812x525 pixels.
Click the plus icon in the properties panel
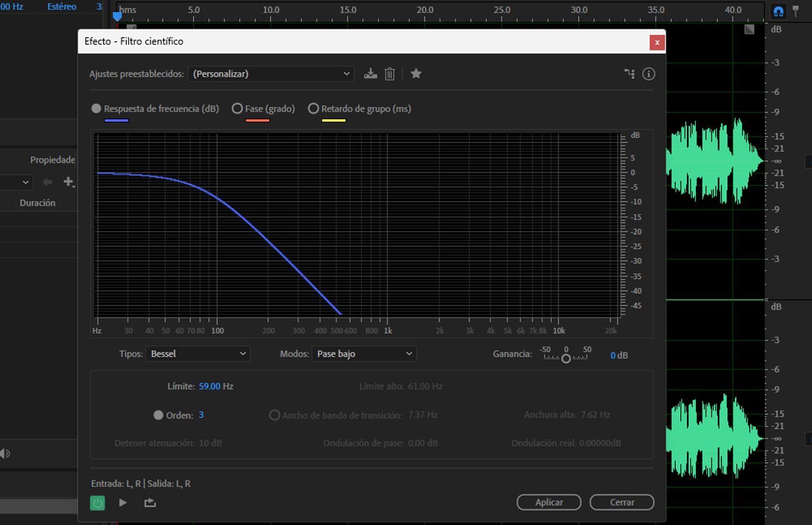(x=69, y=182)
